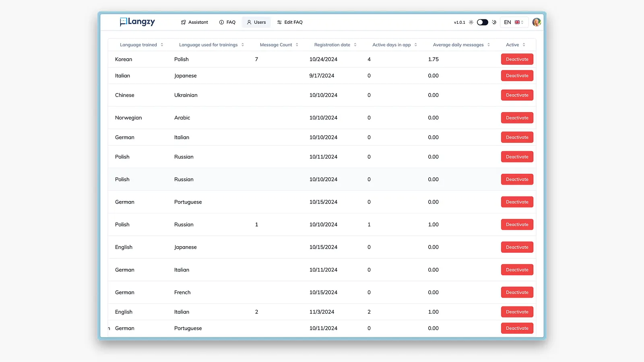Sort by Active column arrows icon

tap(524, 45)
